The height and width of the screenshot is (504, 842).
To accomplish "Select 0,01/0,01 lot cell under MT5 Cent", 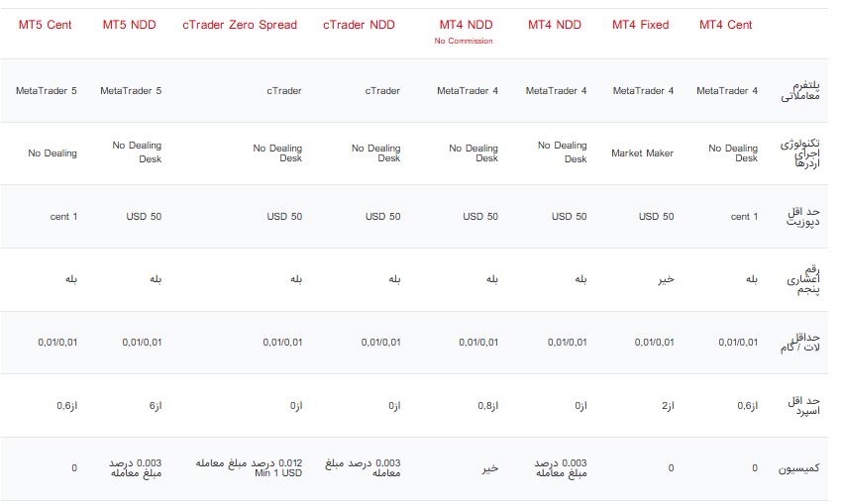I will click(x=57, y=343).
